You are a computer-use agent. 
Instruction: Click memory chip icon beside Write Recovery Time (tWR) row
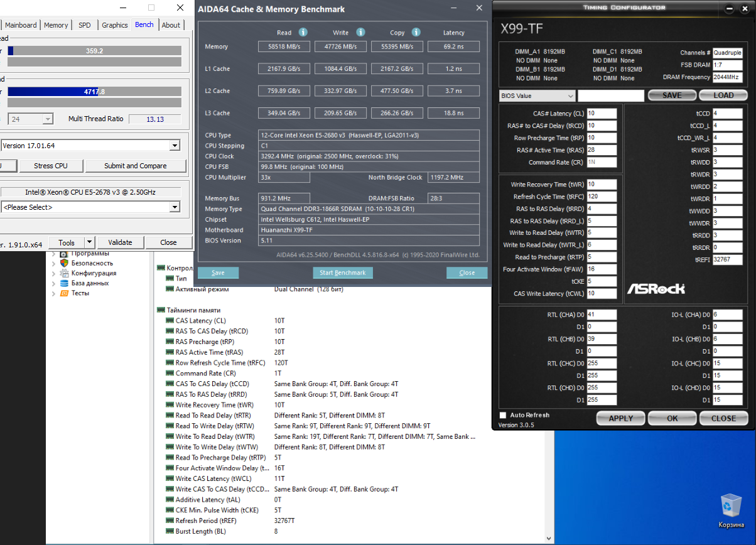pos(170,405)
